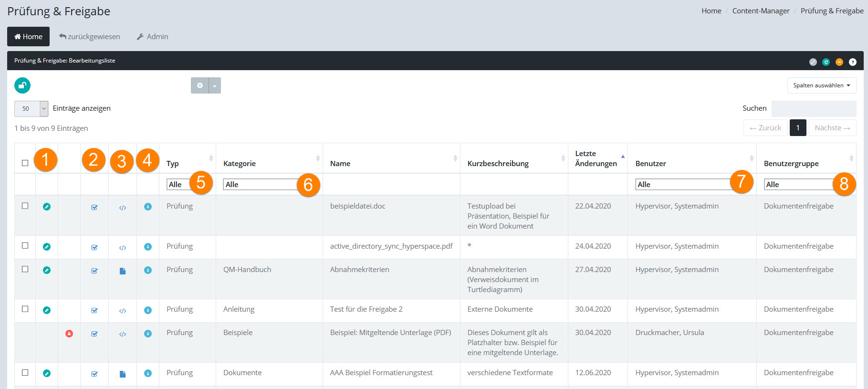Click the white help question mark icon in panel header
868x389 pixels.
click(x=853, y=62)
